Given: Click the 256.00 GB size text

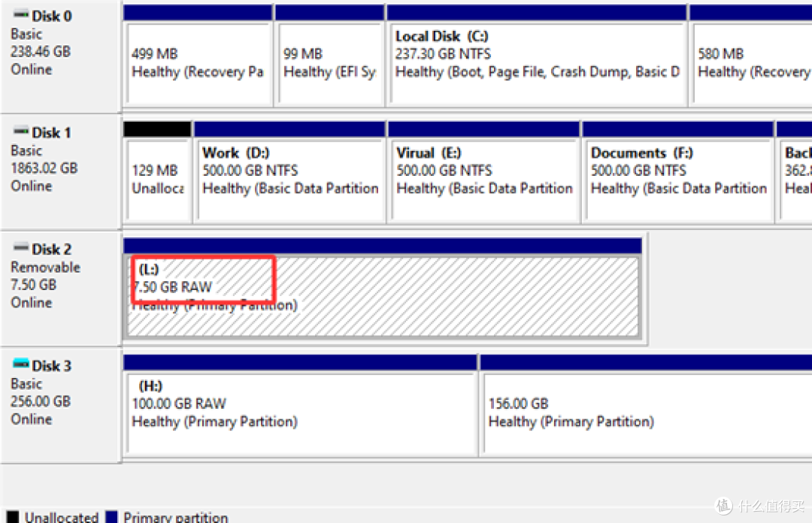Looking at the screenshot, I should [41, 401].
